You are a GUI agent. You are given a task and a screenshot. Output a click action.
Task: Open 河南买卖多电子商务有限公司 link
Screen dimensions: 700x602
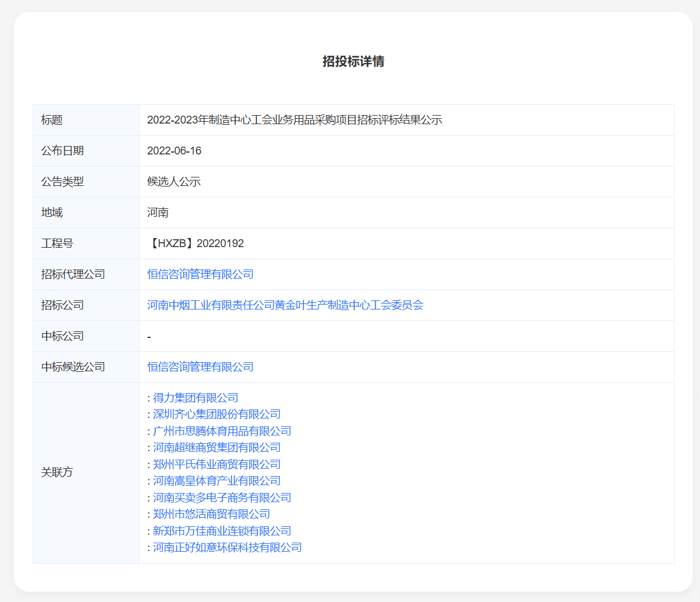tap(222, 498)
